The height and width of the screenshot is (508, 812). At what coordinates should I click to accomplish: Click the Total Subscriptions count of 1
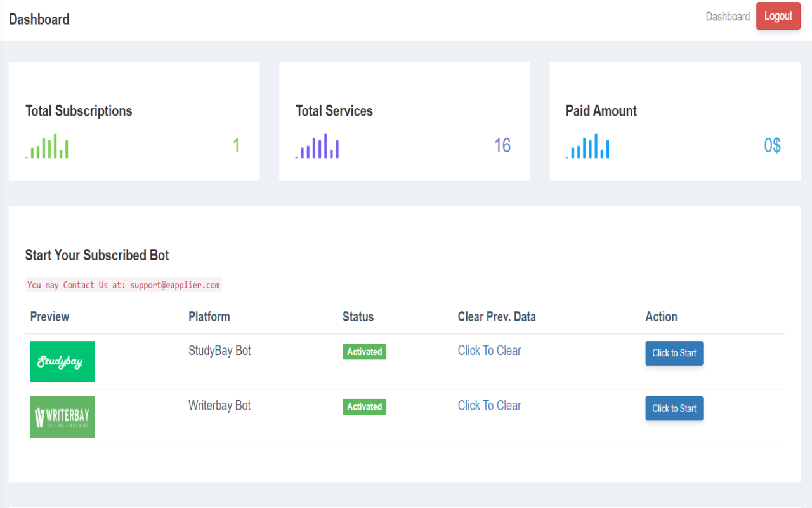[236, 146]
